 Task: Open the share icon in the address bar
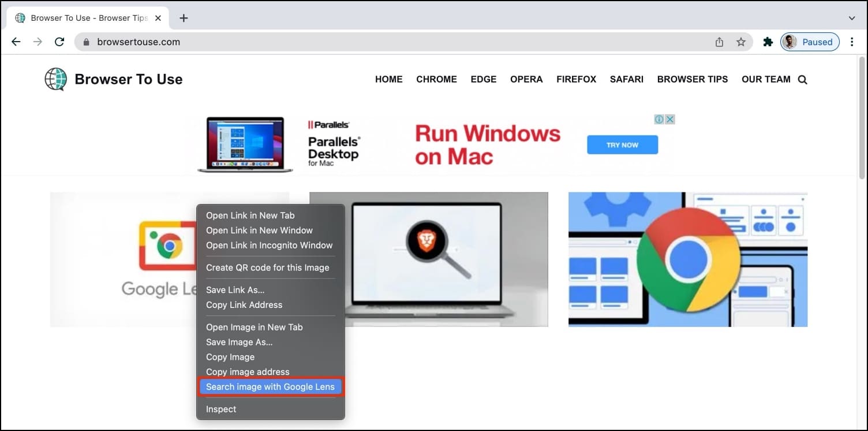pos(719,42)
